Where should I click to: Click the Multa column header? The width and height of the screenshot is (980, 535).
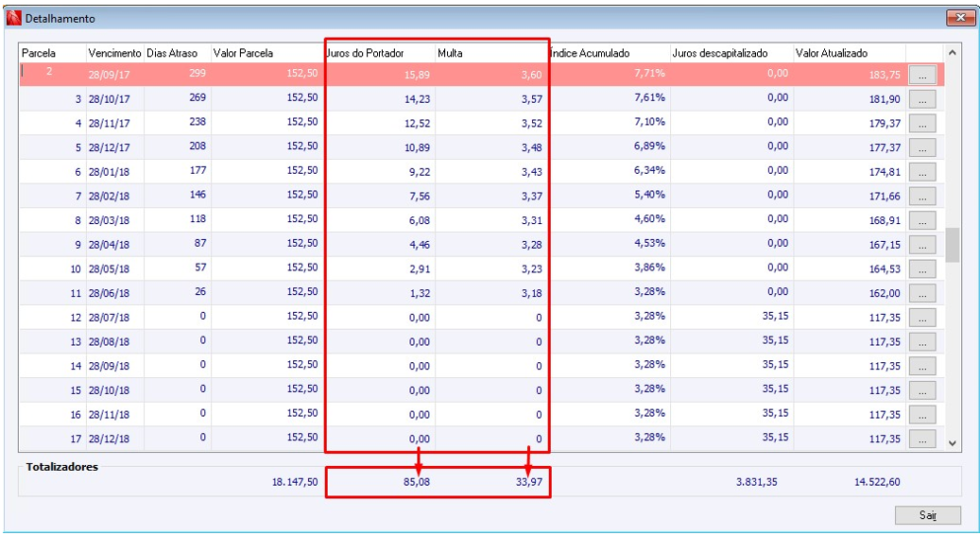[x=491, y=53]
